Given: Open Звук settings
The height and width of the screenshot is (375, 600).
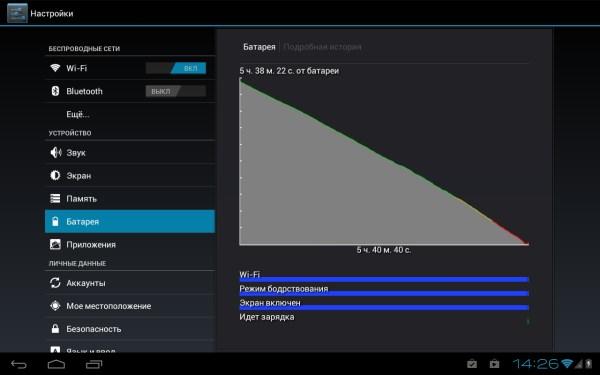Looking at the screenshot, I should (x=130, y=152).
